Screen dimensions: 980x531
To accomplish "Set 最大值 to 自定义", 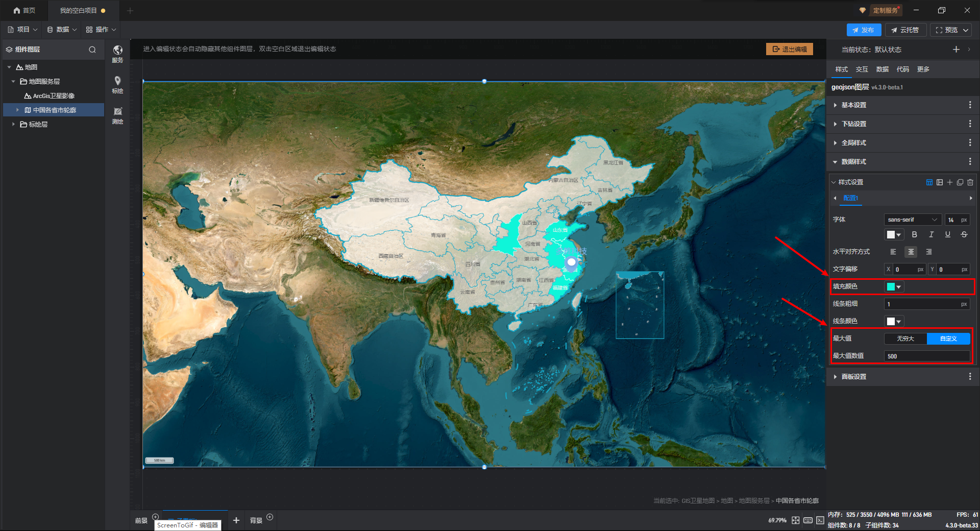I will point(948,339).
